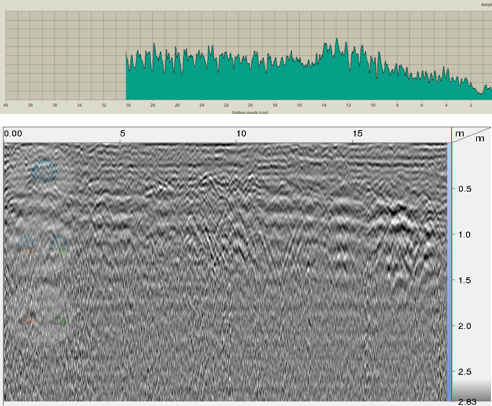Click the large blue circular overlay icon

tap(44, 172)
